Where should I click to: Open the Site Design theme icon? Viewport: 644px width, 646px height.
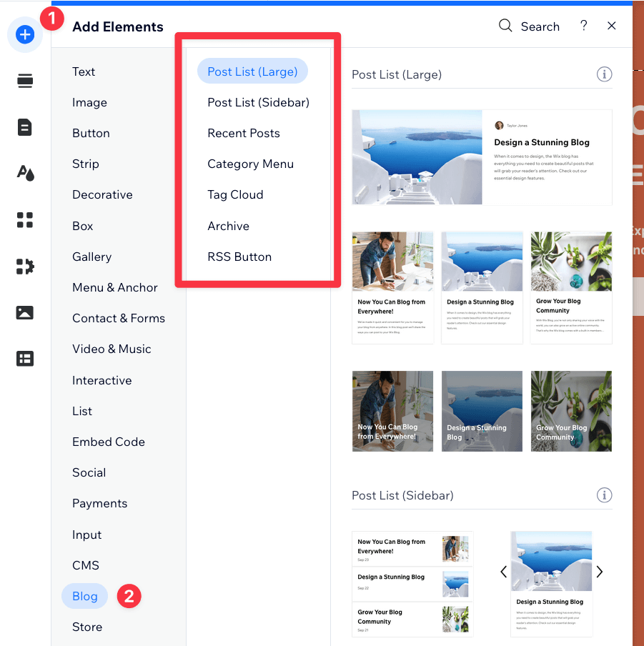25,173
